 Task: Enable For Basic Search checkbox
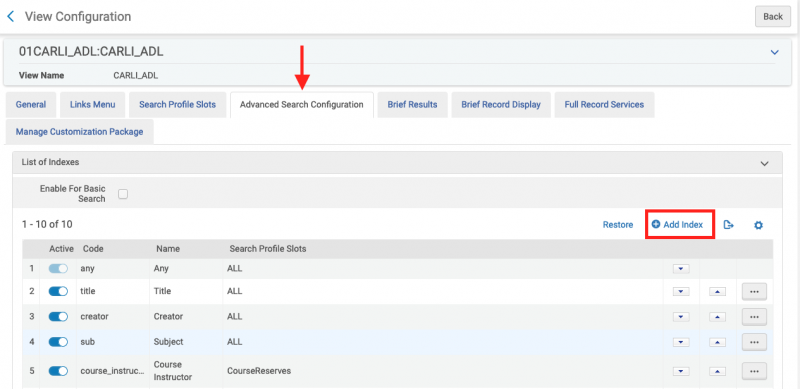123,193
